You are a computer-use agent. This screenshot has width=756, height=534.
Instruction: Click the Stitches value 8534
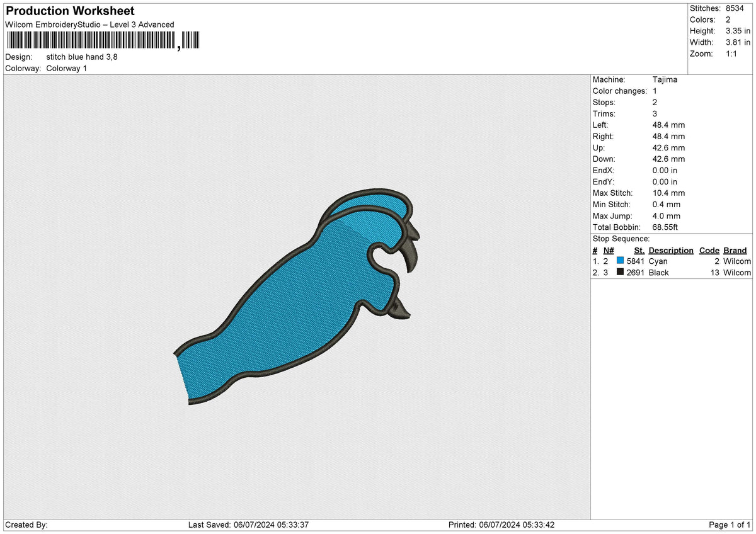(x=735, y=8)
